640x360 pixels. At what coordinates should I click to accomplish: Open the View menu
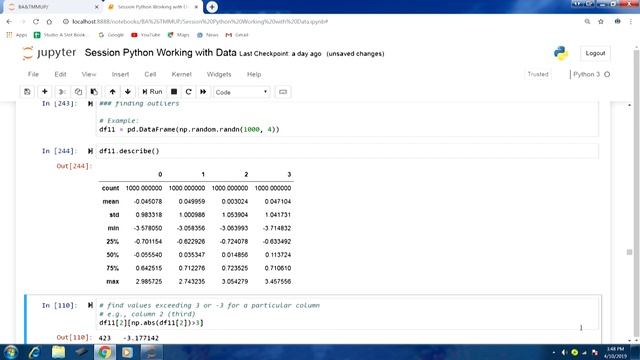(89, 74)
